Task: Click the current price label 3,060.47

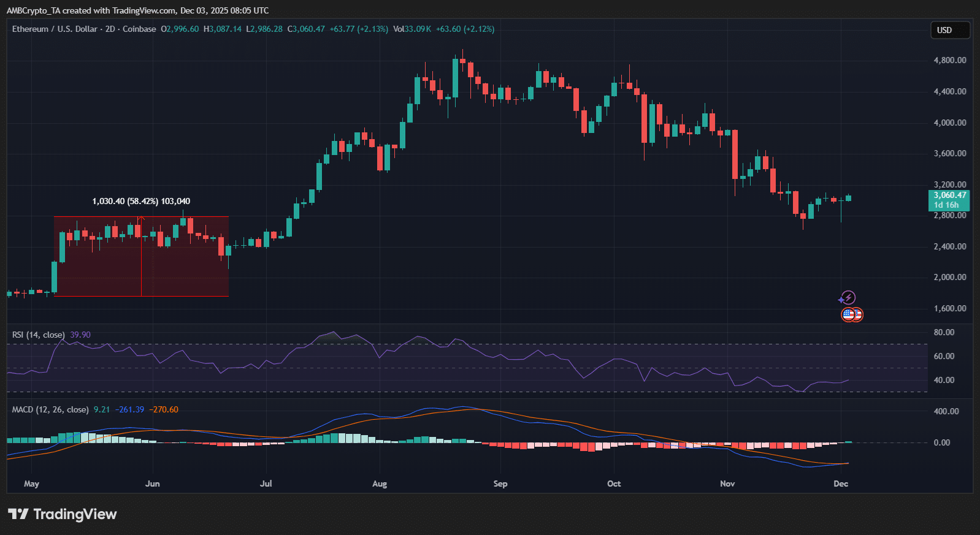Action: 949,195
